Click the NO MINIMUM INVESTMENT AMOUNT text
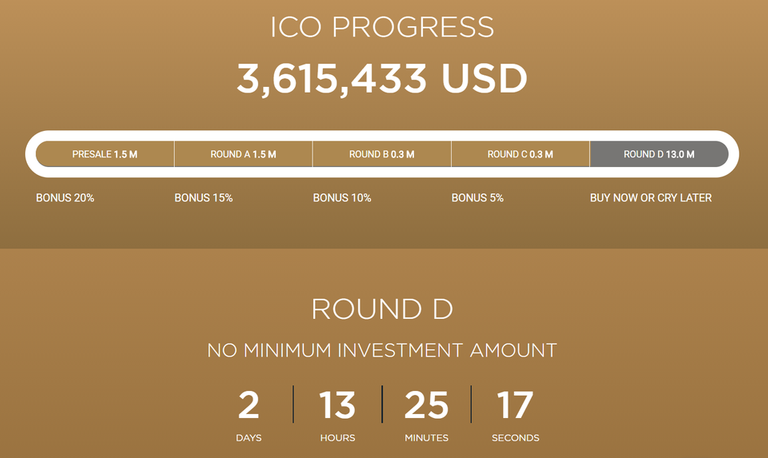The height and width of the screenshot is (458, 768). click(x=382, y=351)
